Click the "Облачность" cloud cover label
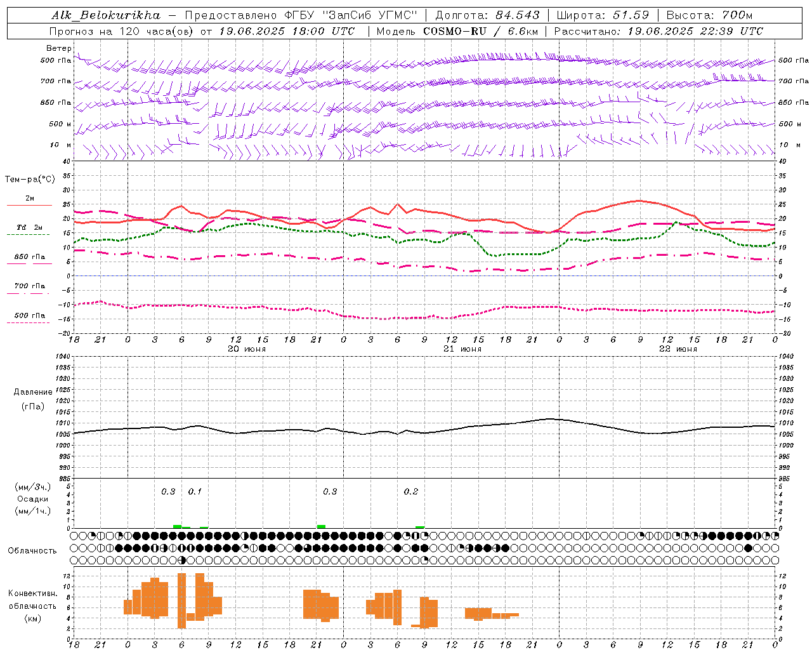This screenshot has width=812, height=650. tap(32, 551)
